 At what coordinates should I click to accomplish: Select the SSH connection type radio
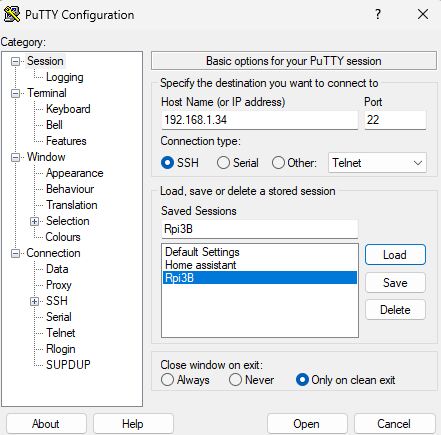coord(167,163)
